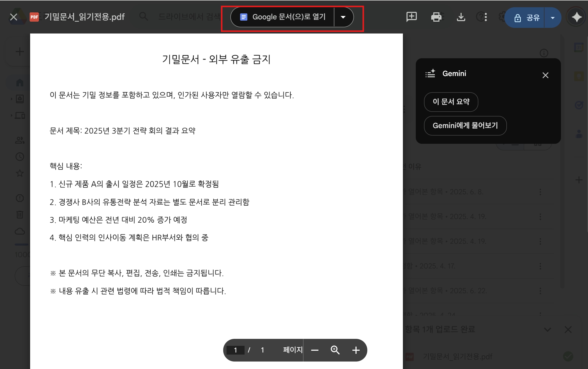Click add-ons plus icon in side panel
The height and width of the screenshot is (369, 588).
pos(579,180)
